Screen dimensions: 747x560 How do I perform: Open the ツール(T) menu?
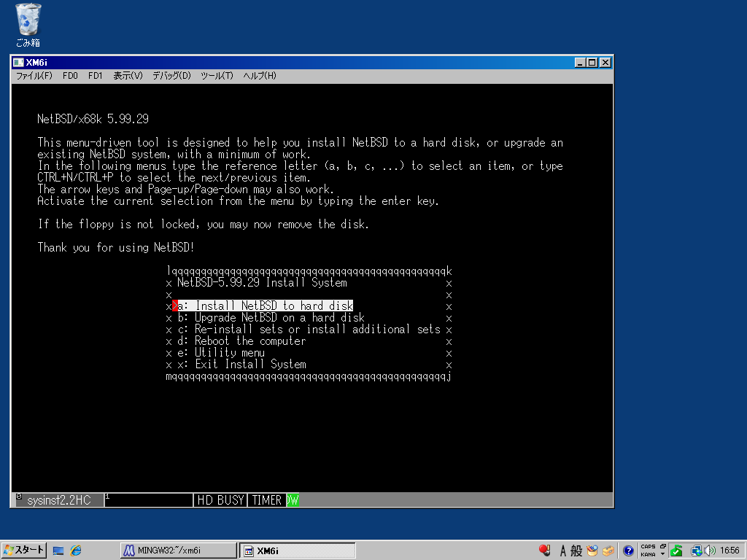click(x=217, y=76)
